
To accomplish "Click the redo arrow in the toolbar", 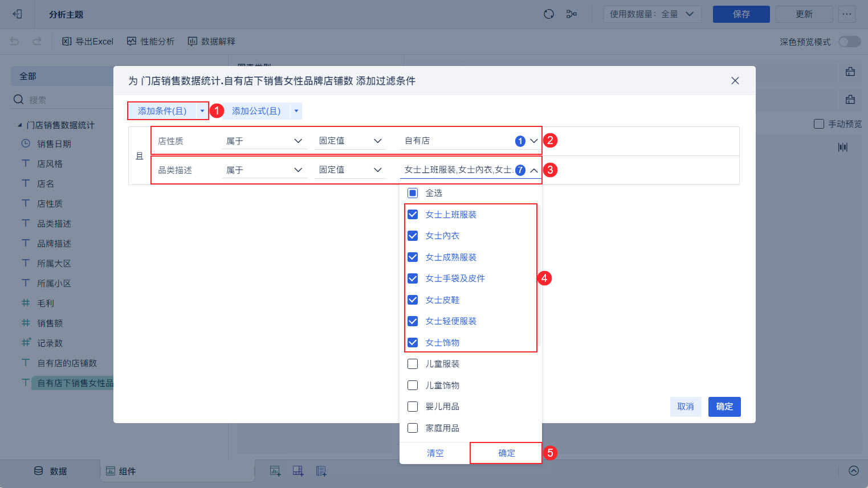I will pyautogui.click(x=37, y=41).
